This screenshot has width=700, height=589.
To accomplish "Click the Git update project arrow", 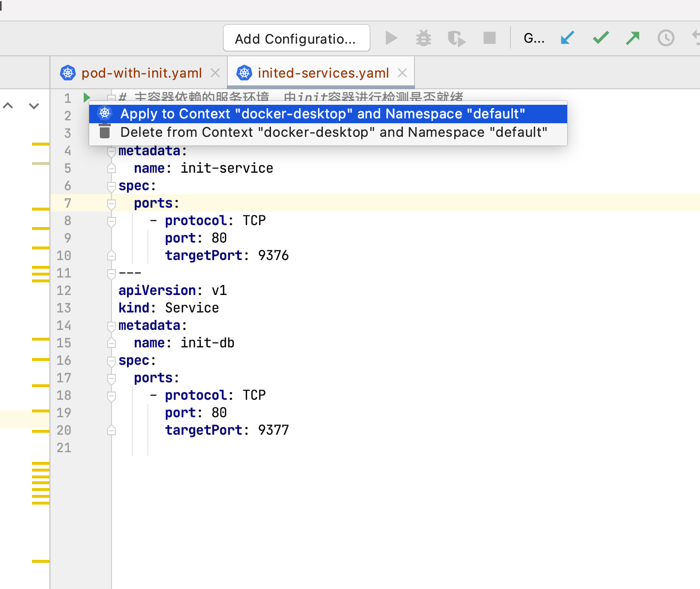I will (x=567, y=38).
